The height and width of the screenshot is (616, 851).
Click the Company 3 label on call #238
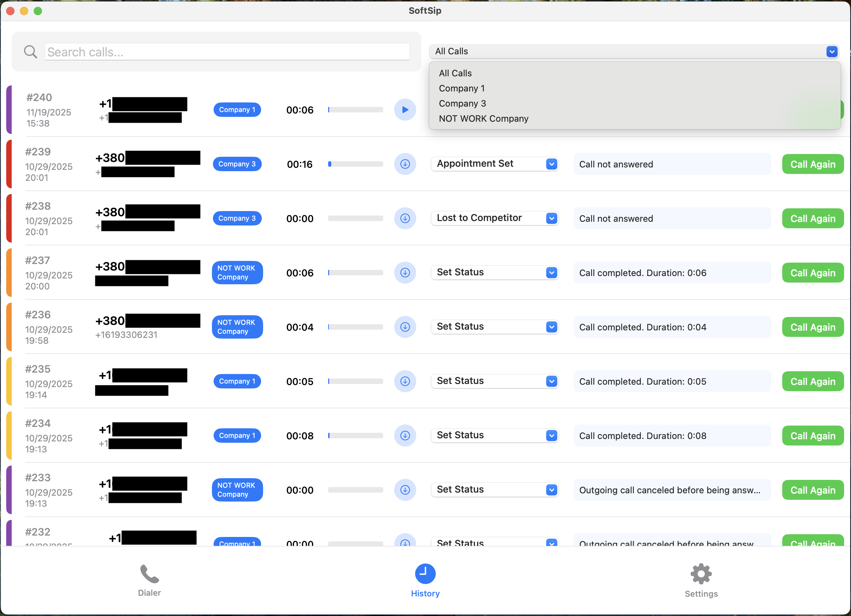[237, 218]
